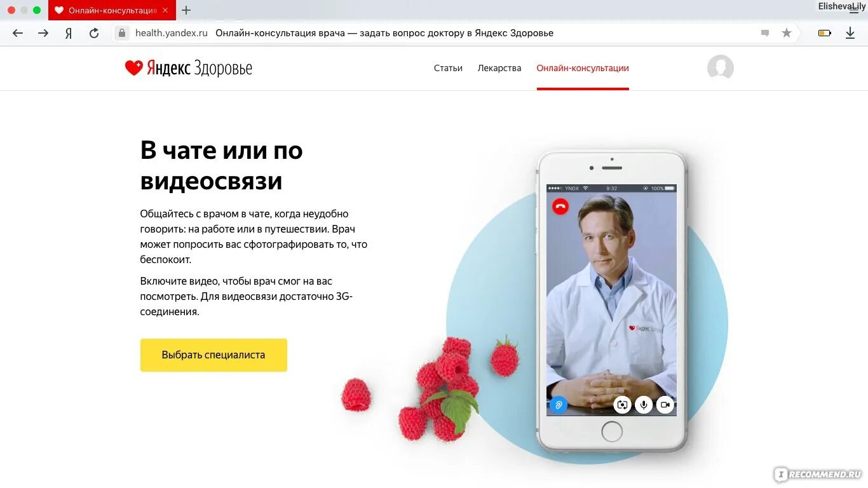Open downloads with the arrow icon

click(850, 33)
